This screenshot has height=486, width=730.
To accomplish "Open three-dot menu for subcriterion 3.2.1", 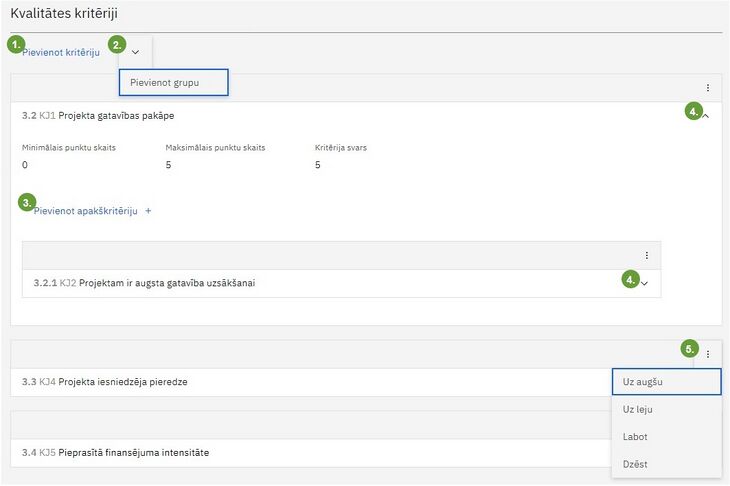I will pos(647,255).
